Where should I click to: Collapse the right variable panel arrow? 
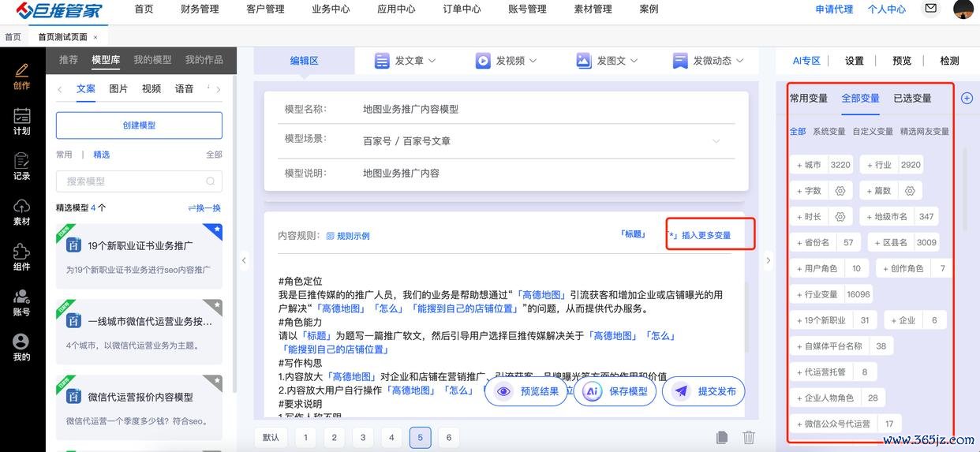[x=768, y=260]
